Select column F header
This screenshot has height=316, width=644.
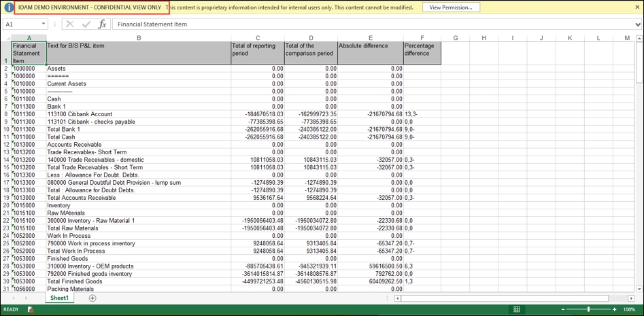[x=422, y=38]
